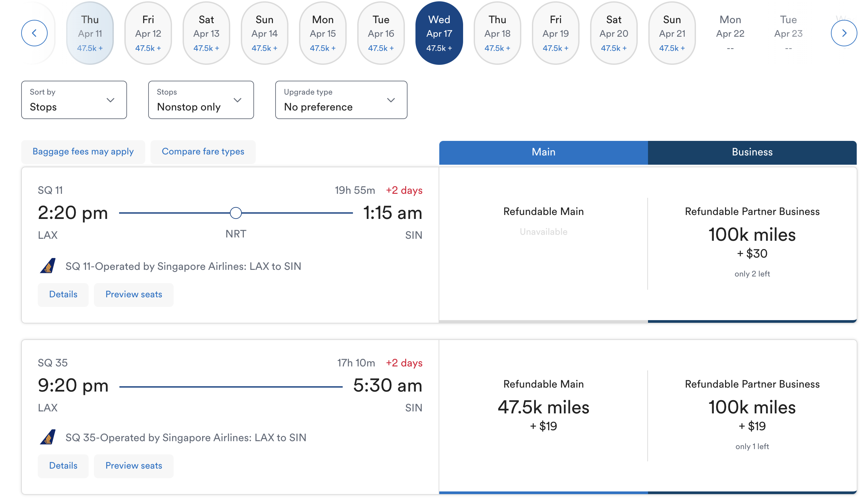Expand the Upgrade type dropdown
864x504 pixels.
click(x=341, y=100)
